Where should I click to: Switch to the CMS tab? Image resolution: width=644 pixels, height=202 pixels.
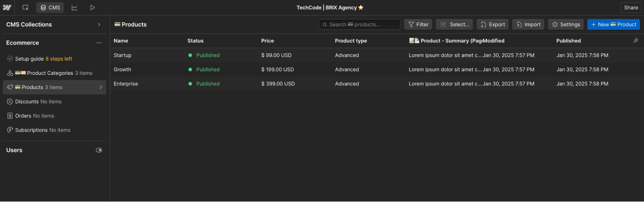50,7
